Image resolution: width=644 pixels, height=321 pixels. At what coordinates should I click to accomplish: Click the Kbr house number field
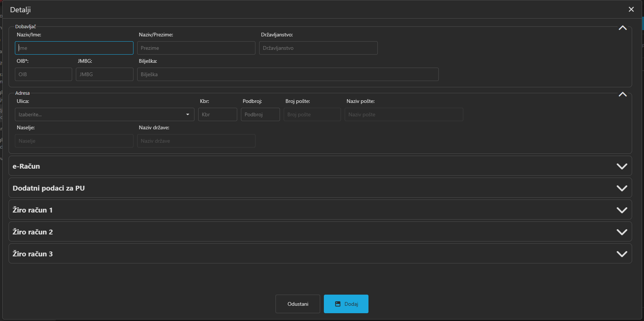(x=218, y=114)
